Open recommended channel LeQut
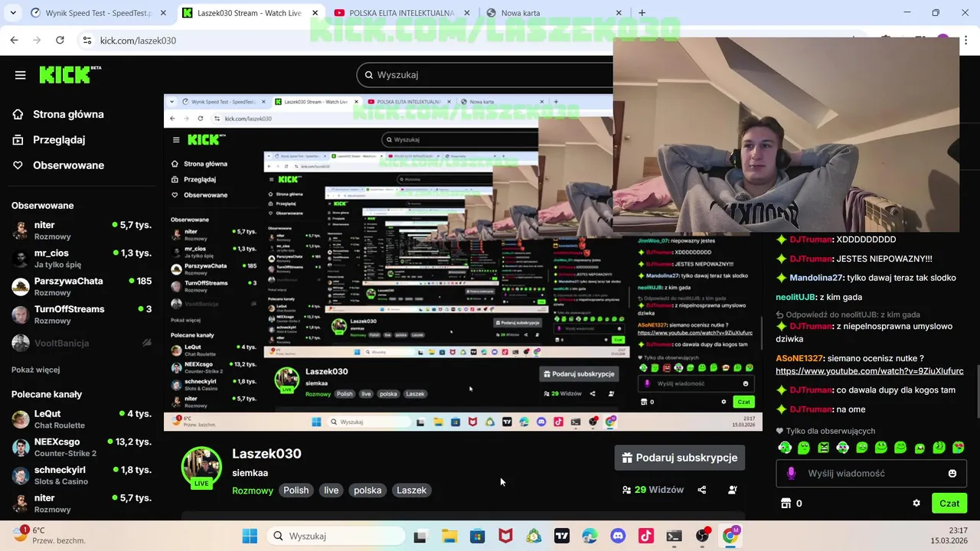The height and width of the screenshot is (551, 980). (x=81, y=419)
